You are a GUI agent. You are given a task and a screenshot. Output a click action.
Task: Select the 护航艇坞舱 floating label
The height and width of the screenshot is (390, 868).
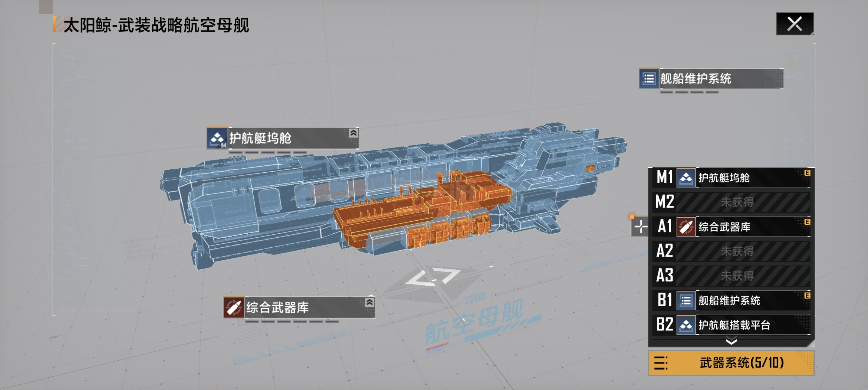(283, 138)
